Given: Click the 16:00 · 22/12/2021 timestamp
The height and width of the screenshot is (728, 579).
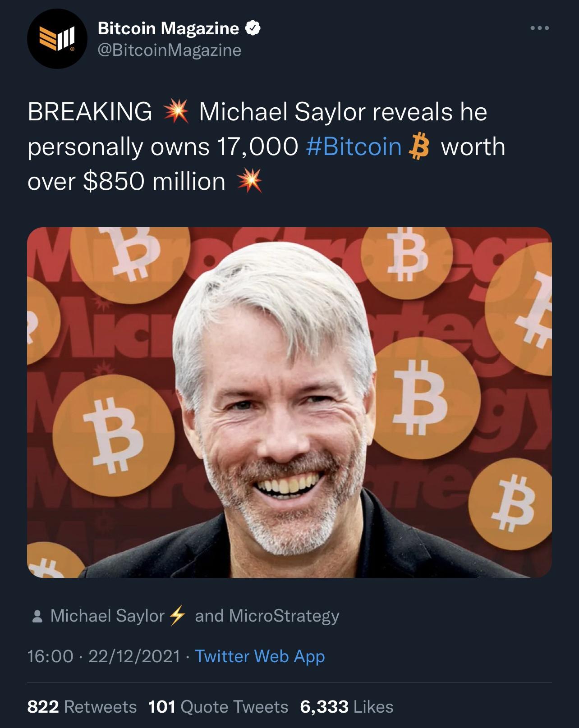Looking at the screenshot, I should (x=104, y=656).
